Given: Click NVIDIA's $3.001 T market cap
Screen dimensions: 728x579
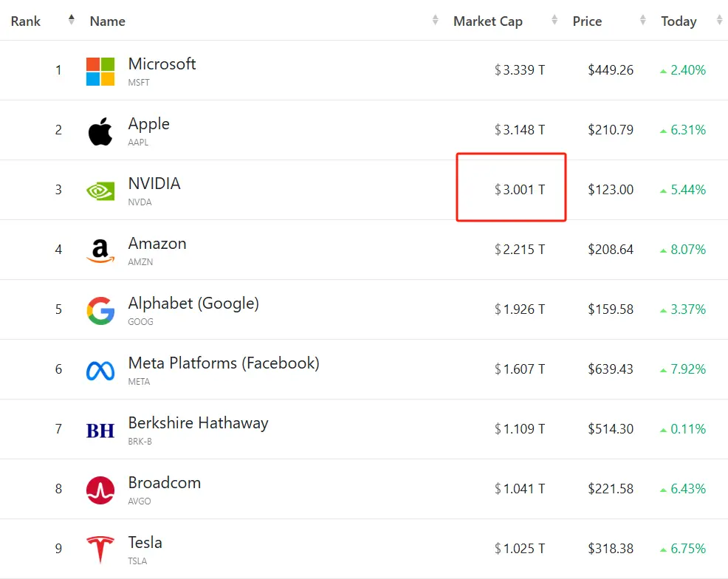Looking at the screenshot, I should click(x=520, y=190).
